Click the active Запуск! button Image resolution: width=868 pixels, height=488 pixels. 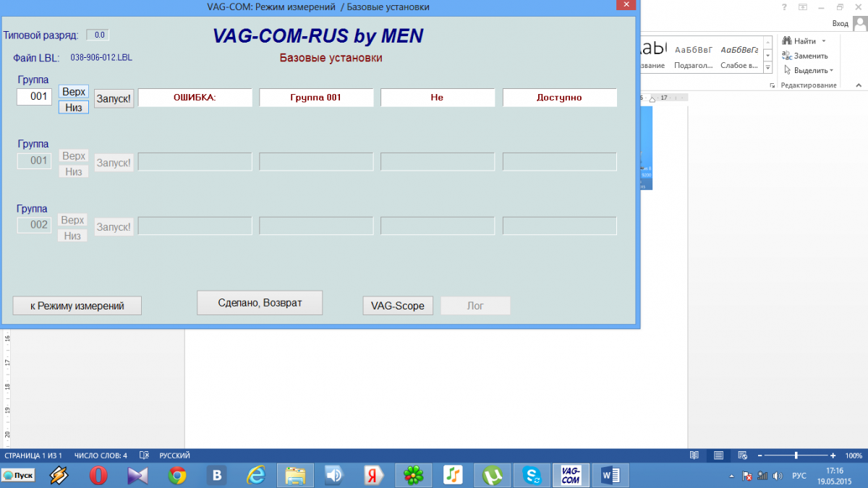pyautogui.click(x=114, y=98)
